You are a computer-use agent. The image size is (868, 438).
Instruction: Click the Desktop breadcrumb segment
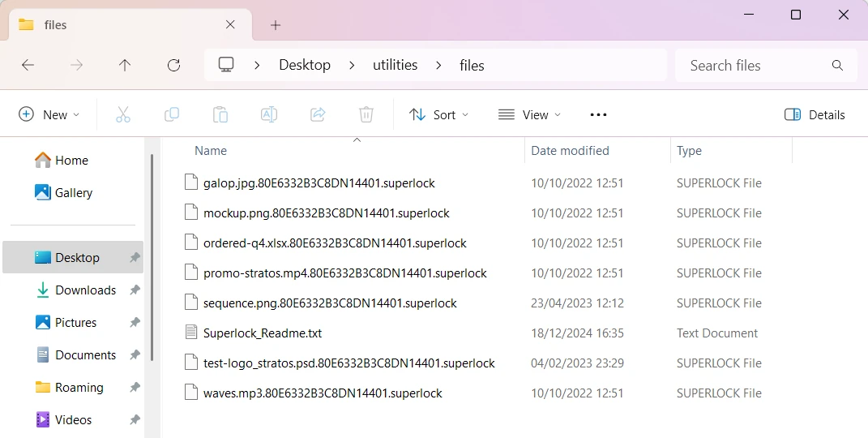(305, 66)
